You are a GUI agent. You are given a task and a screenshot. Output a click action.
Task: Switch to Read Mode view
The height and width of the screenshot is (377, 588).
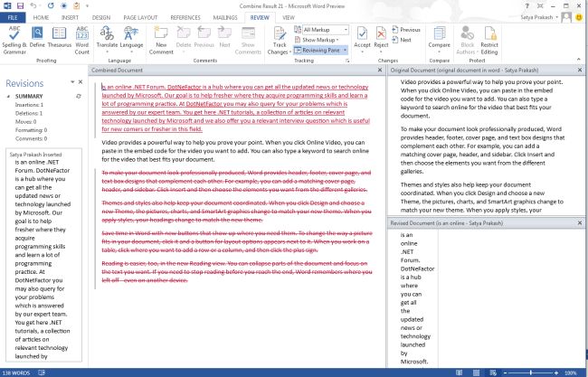(x=460, y=372)
